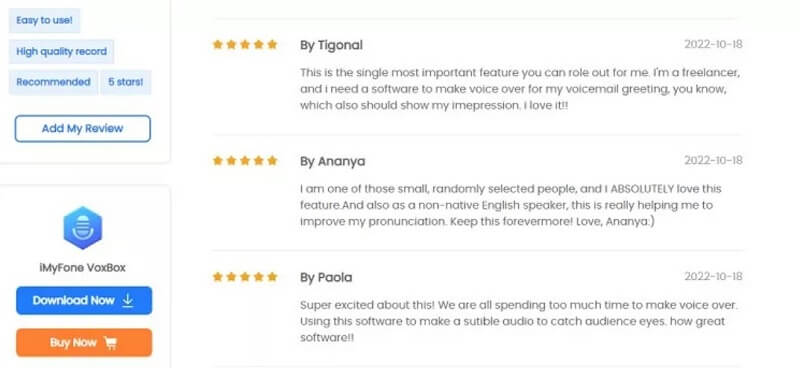Click the reviewer name 'By Ananya'

333,161
